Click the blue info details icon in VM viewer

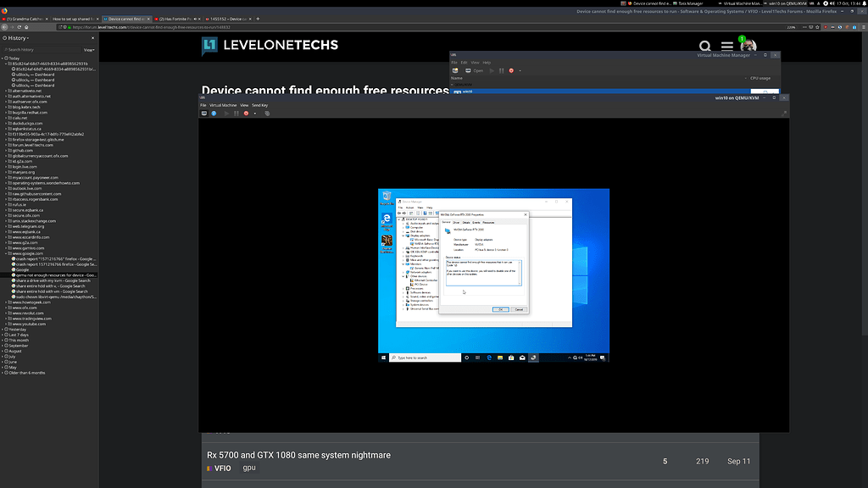(214, 113)
